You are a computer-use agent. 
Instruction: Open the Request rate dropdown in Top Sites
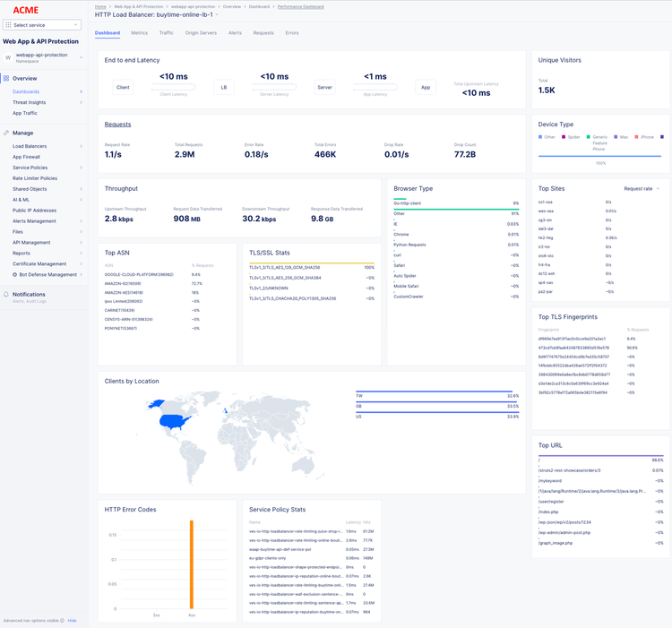tap(641, 189)
